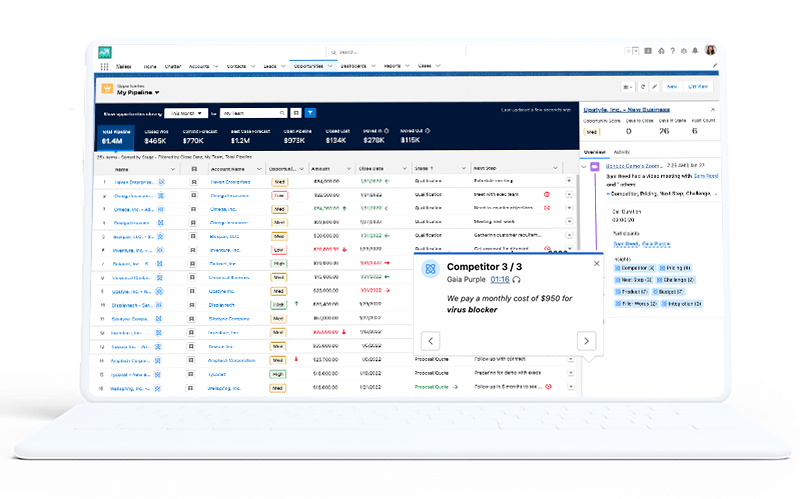
Task: Collapse the video call activity entry
Action: tap(583, 165)
